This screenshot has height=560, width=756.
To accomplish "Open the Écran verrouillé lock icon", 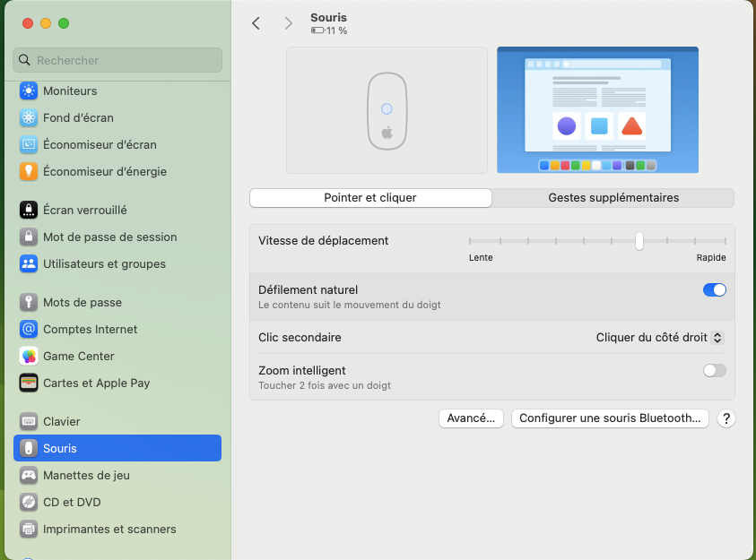I will [29, 210].
